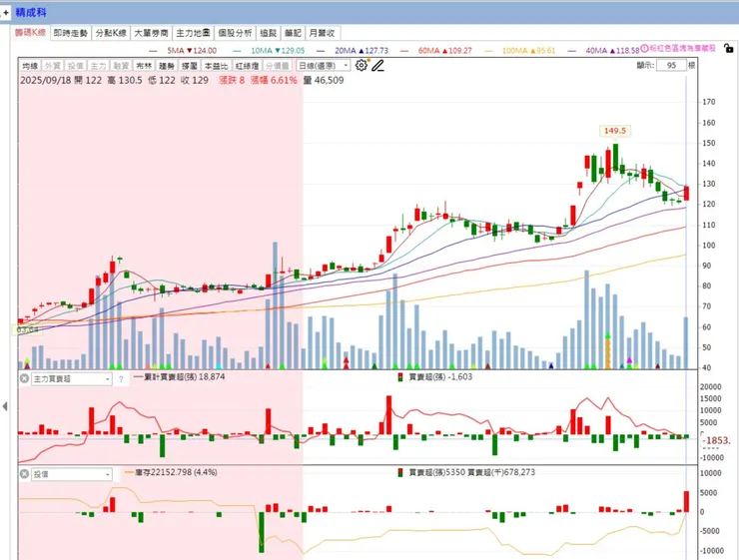This screenshot has width=739, height=560.
Task: Switch to the 個股分析 tab
Action: click(235, 33)
